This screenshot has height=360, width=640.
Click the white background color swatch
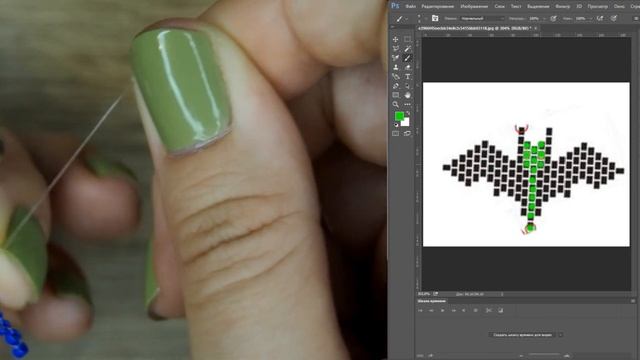click(405, 122)
